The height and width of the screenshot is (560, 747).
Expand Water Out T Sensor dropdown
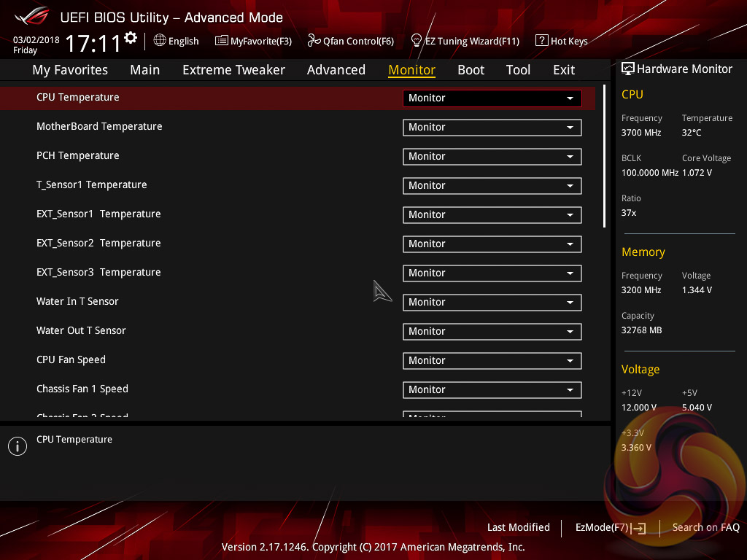coord(492,332)
